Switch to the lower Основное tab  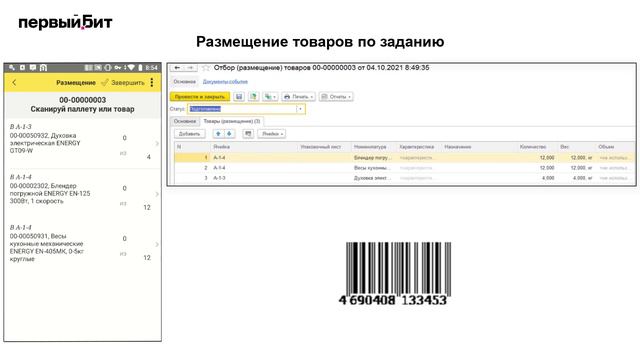185,121
